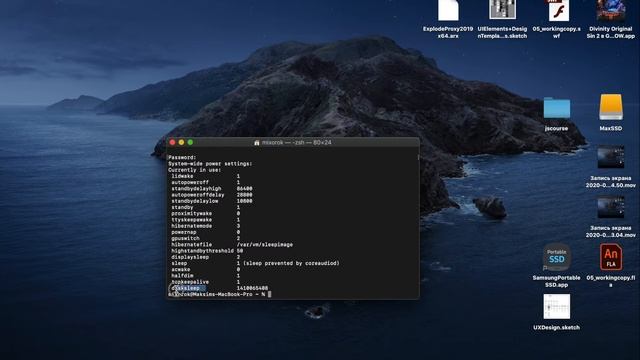The image size is (640, 360).
Task: Select the 05_workingcopy.swf Flash file icon
Action: click(558, 10)
